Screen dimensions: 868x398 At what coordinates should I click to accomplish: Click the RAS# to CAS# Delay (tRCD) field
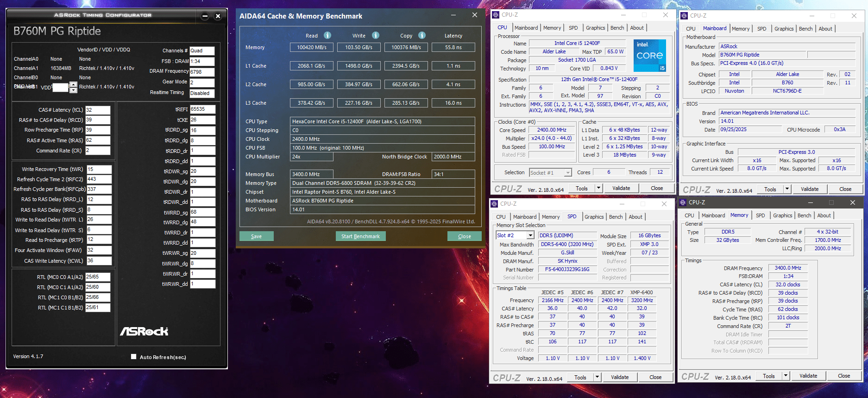[x=98, y=120]
